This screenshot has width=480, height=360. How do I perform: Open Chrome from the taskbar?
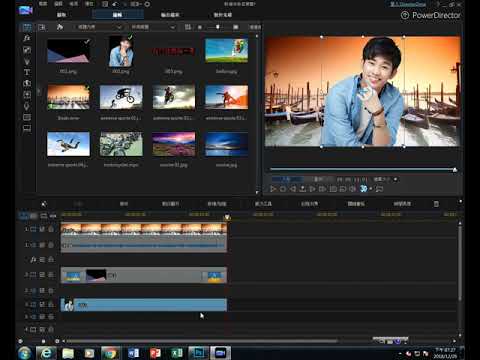[110, 353]
